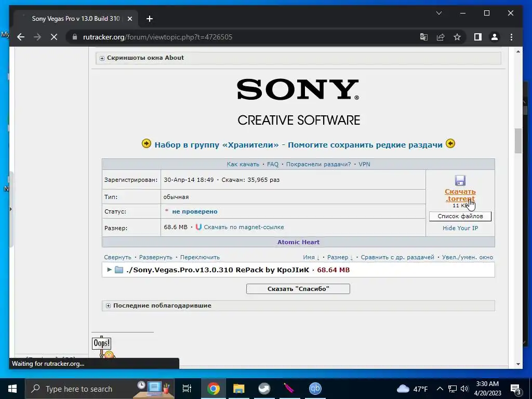Open Покраснели раздачи? link

[318, 164]
